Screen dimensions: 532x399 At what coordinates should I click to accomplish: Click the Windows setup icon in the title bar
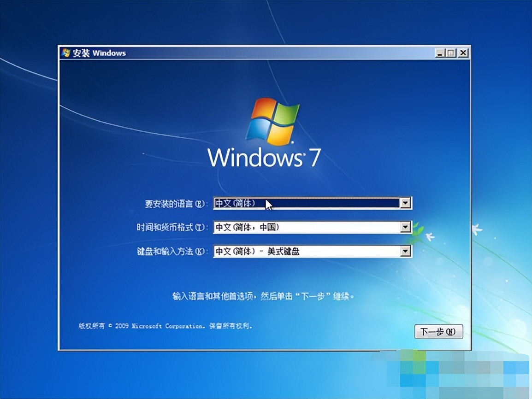point(65,53)
